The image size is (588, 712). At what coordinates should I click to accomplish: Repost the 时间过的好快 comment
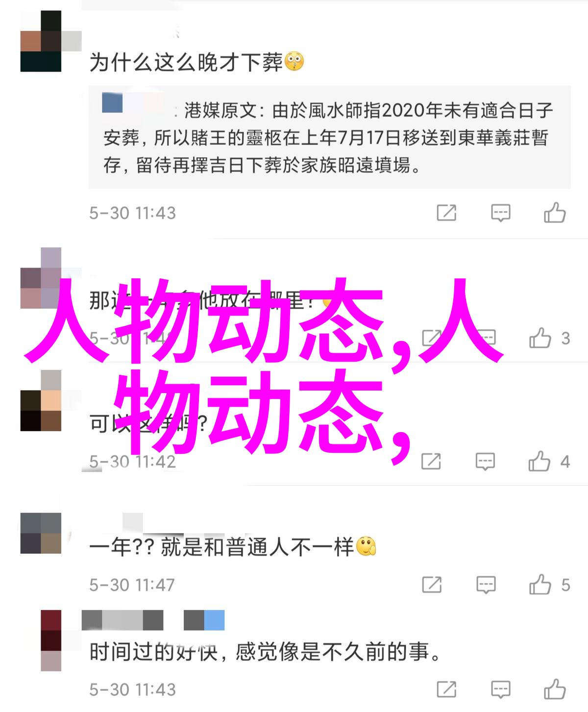(x=446, y=689)
